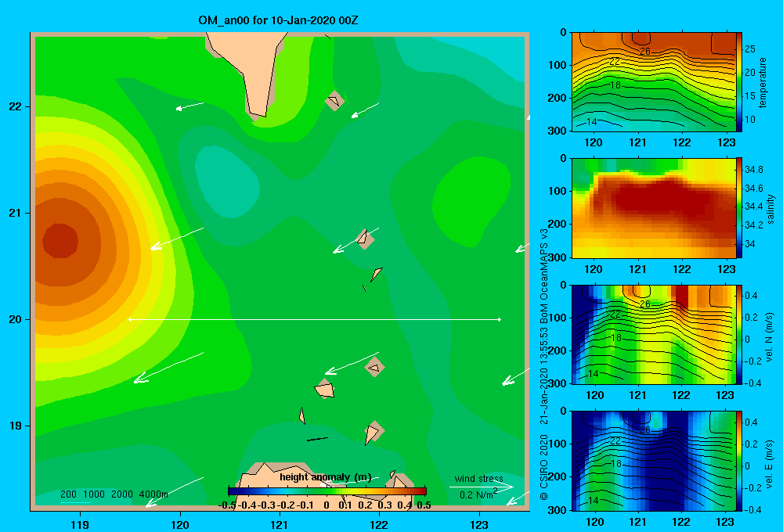Click the transect line's eastern endpoint
The image size is (783, 532).
point(500,319)
